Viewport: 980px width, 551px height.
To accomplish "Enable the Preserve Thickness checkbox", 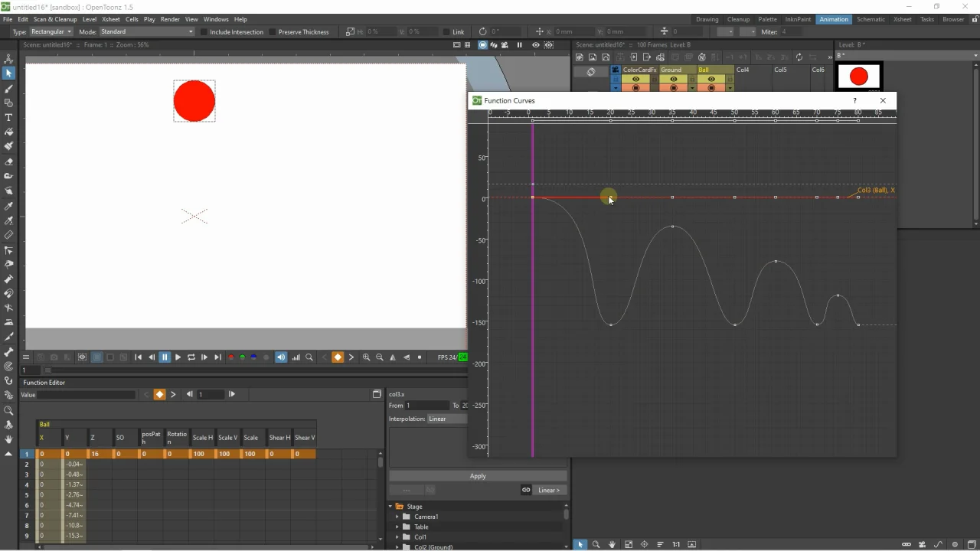I will click(x=273, y=32).
